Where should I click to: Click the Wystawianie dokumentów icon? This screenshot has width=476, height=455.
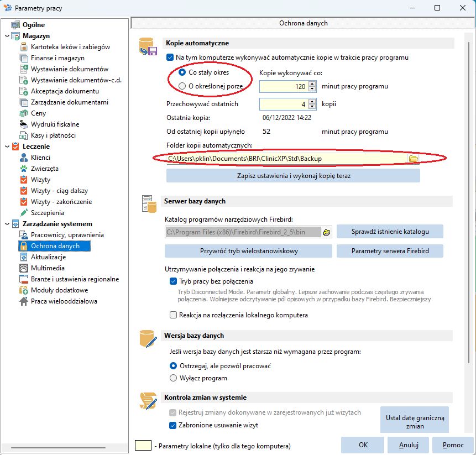(24, 69)
